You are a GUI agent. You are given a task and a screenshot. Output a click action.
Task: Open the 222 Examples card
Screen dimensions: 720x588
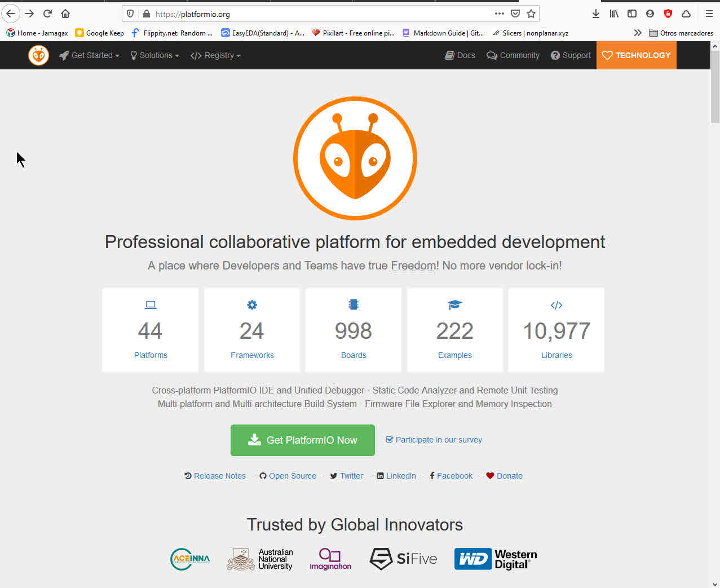pos(455,330)
